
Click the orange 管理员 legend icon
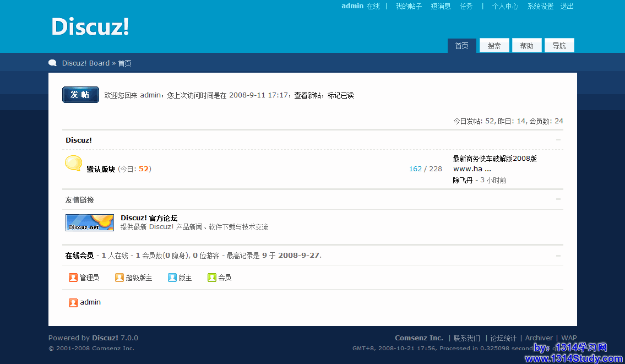[73, 278]
